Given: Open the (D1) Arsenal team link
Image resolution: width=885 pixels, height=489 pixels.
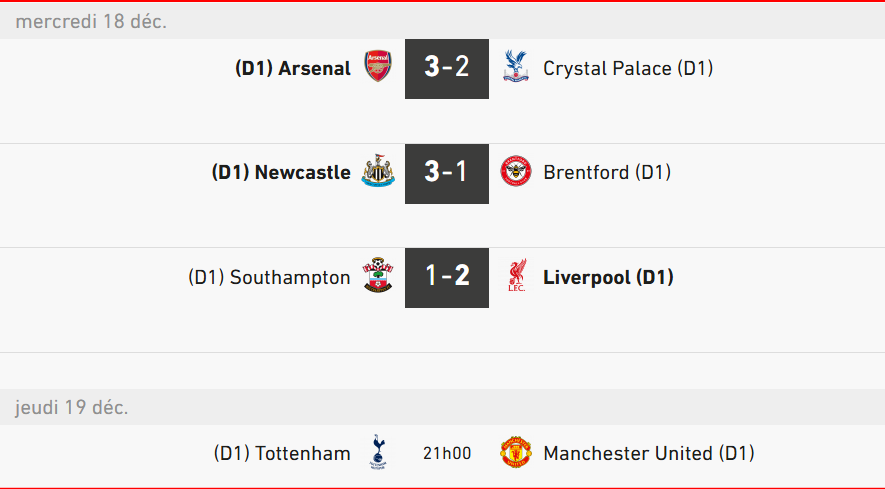Looking at the screenshot, I should pyautogui.click(x=293, y=68).
